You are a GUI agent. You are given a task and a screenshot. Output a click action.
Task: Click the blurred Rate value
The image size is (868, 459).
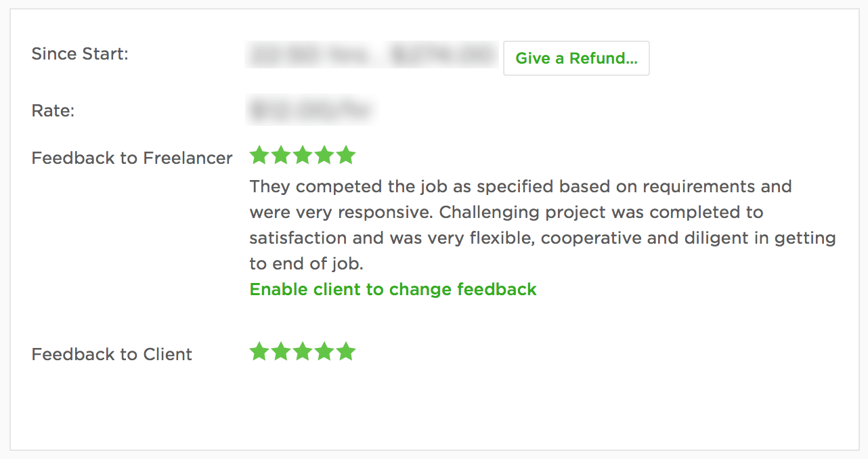310,110
